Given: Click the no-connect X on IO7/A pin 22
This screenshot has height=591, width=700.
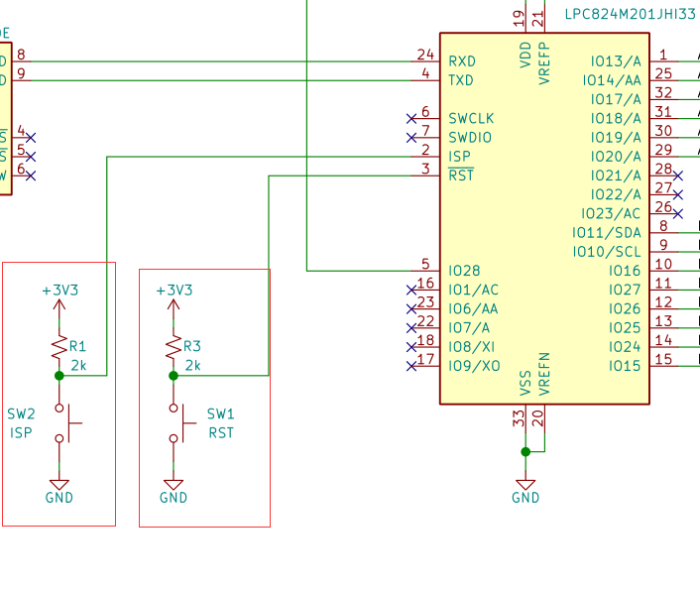Looking at the screenshot, I should point(411,328).
